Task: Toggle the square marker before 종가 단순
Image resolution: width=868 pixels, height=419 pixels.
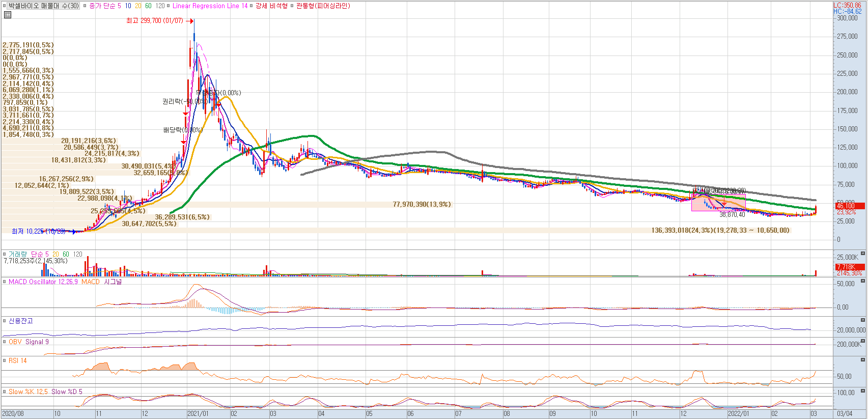Action: pyautogui.click(x=85, y=6)
